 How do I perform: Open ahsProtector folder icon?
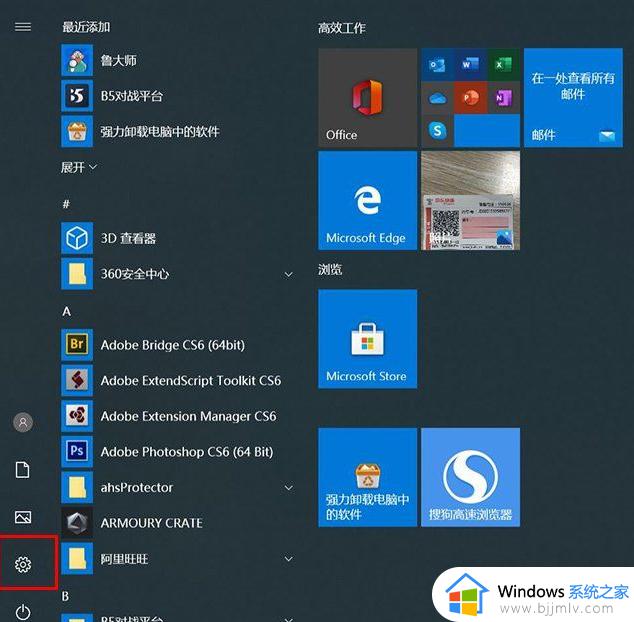click(x=77, y=487)
